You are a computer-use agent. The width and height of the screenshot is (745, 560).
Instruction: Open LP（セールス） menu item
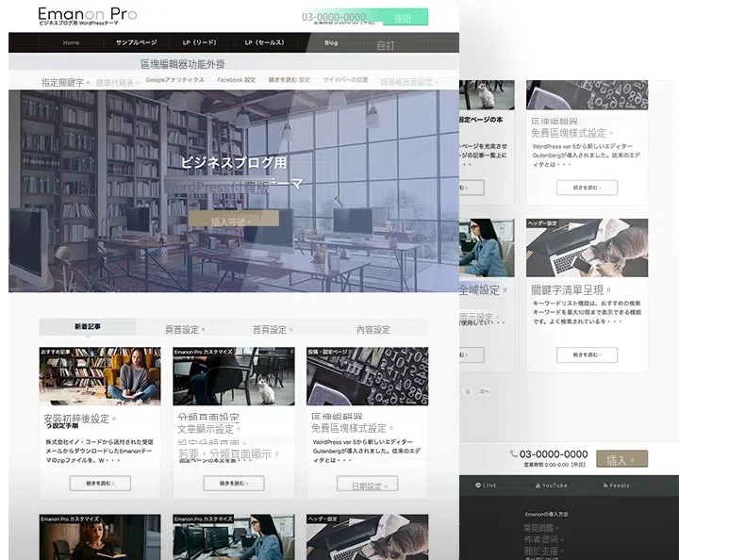[x=265, y=42]
